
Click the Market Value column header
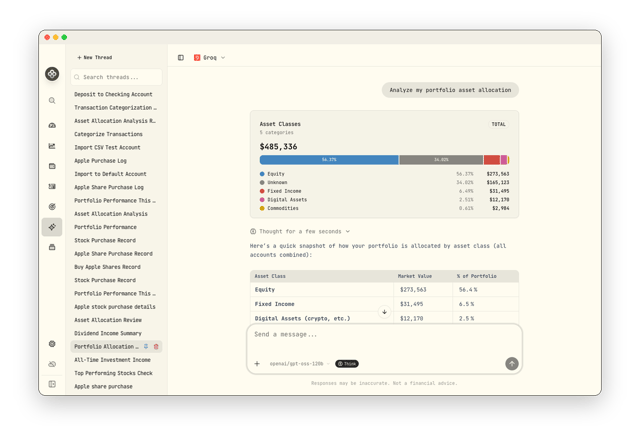click(415, 276)
